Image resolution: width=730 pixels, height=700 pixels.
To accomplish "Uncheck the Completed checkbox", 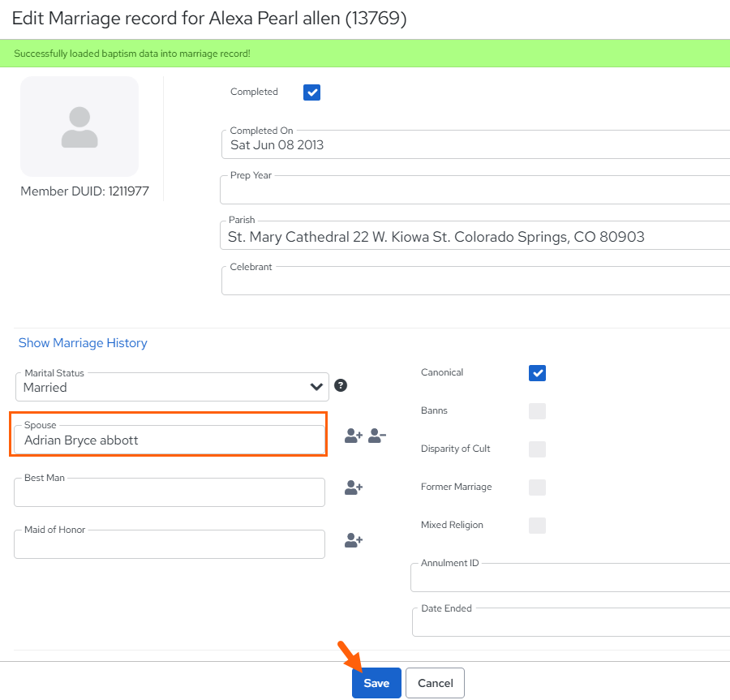I will 312,92.
